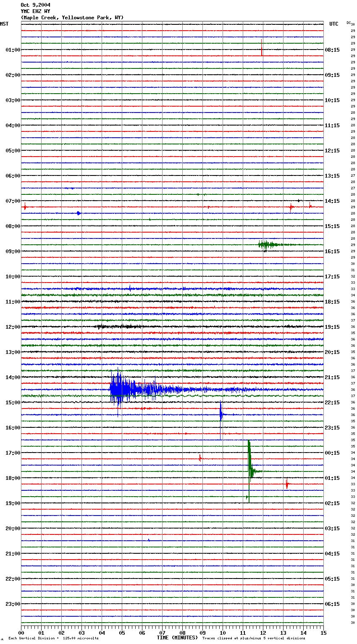Click minute tick label 08 on the time axis
Image resolution: width=357 pixels, height=644 pixels.
click(182, 633)
